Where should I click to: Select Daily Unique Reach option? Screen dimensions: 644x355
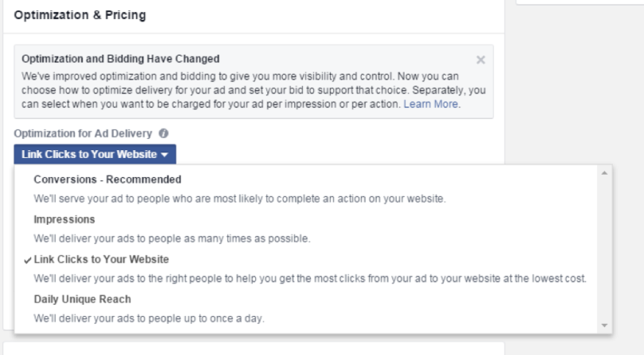83,299
